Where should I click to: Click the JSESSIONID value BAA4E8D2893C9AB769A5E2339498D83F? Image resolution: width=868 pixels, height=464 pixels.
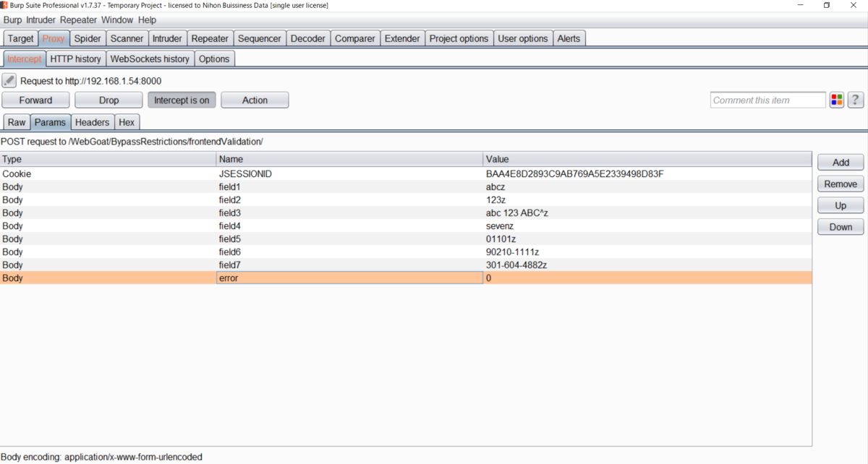pyautogui.click(x=574, y=174)
